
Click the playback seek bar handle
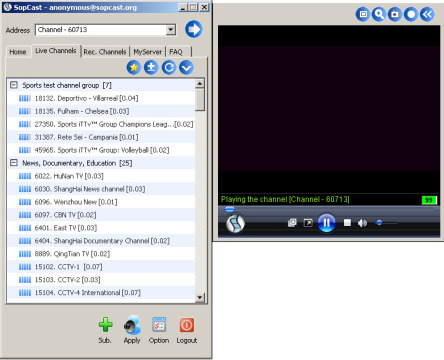[229, 209]
